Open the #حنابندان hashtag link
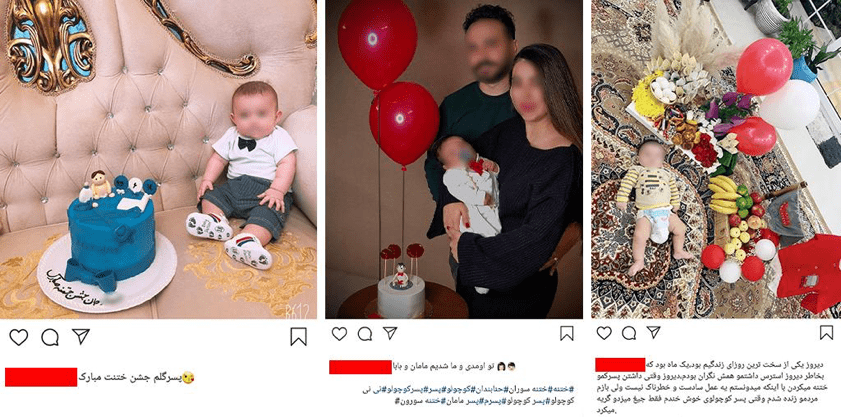This screenshot has height=417, width=841. (x=490, y=389)
